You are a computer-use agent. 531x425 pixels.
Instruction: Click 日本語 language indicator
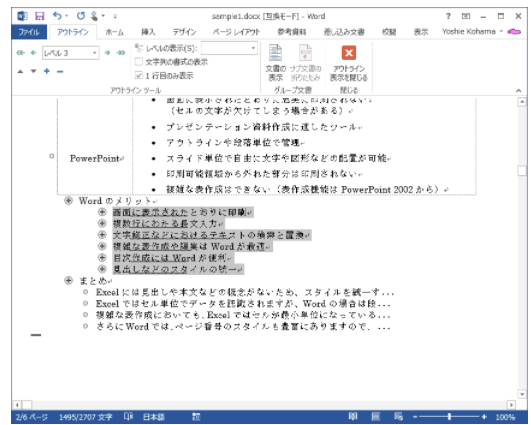point(154,417)
